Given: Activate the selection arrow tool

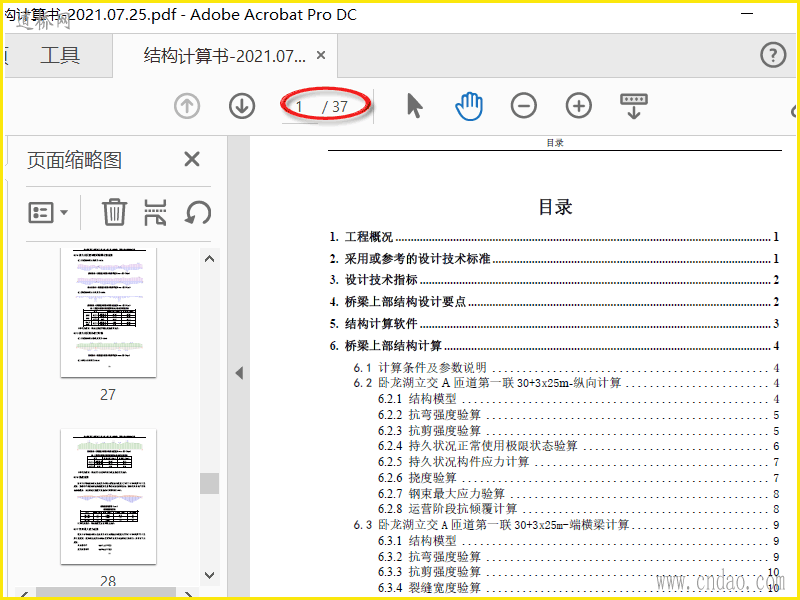Looking at the screenshot, I should 415,106.
